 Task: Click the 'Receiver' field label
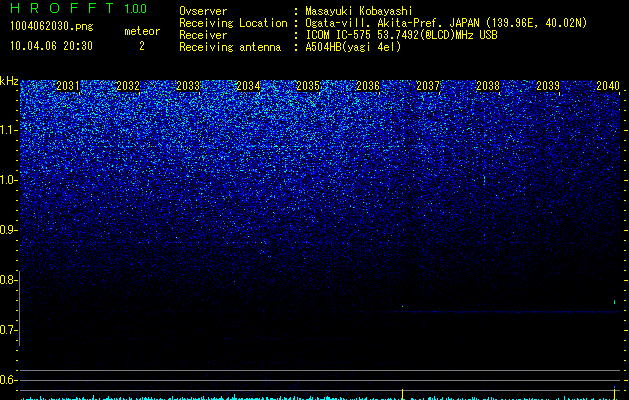(x=203, y=35)
